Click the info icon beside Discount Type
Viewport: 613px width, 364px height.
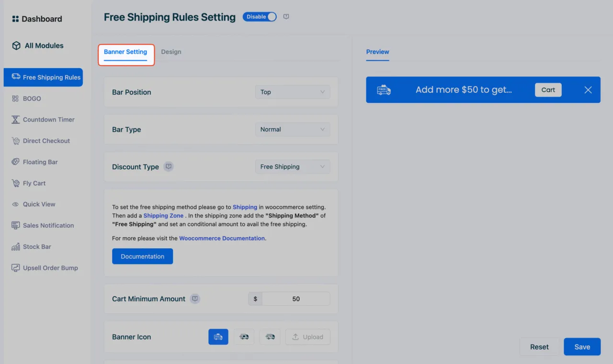(168, 166)
